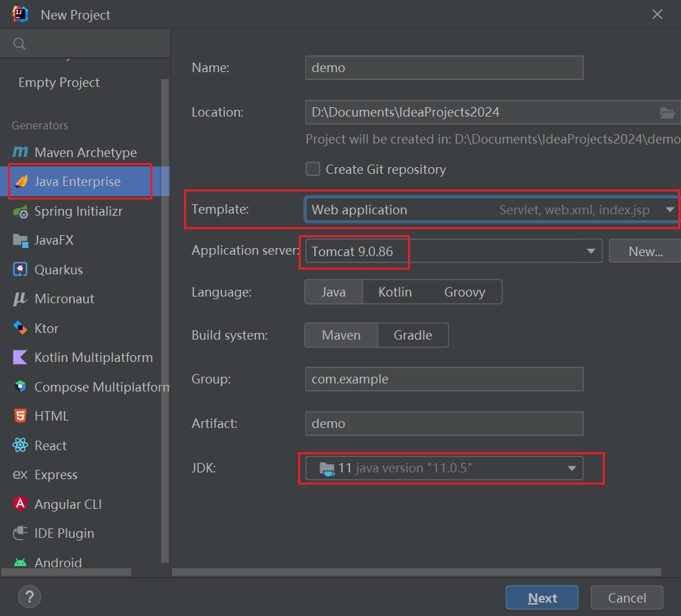The image size is (681, 616).
Task: Click the Compose Multiplatform hexagon icon
Action: click(x=20, y=386)
